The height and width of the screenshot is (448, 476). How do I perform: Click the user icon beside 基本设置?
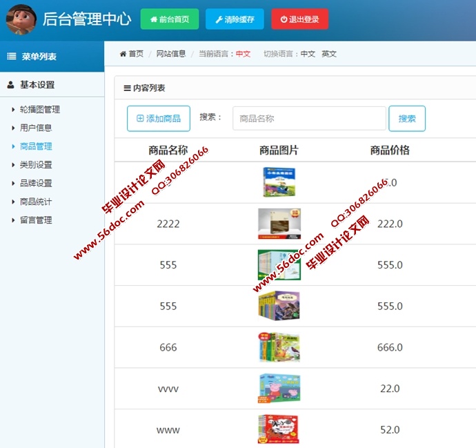pos(11,85)
